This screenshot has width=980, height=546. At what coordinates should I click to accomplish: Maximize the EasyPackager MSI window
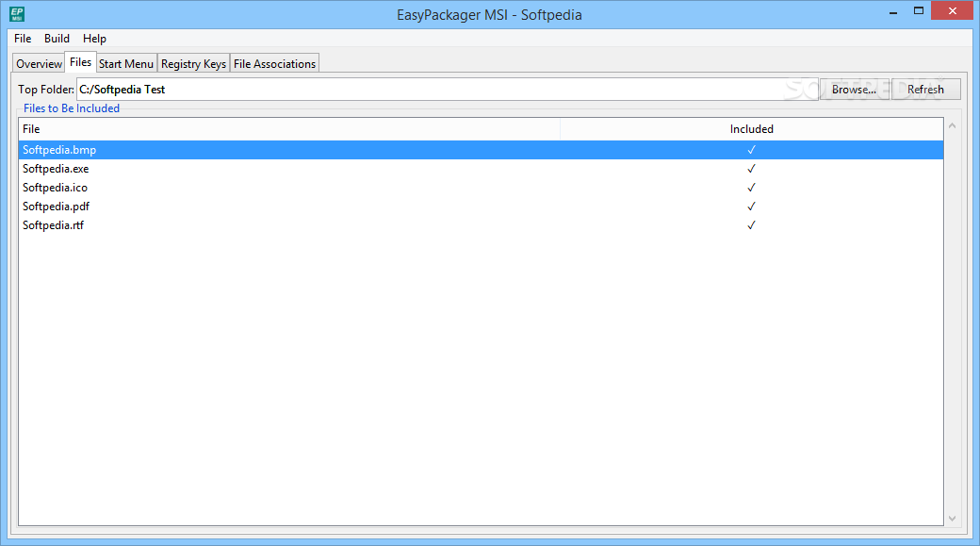(x=918, y=11)
